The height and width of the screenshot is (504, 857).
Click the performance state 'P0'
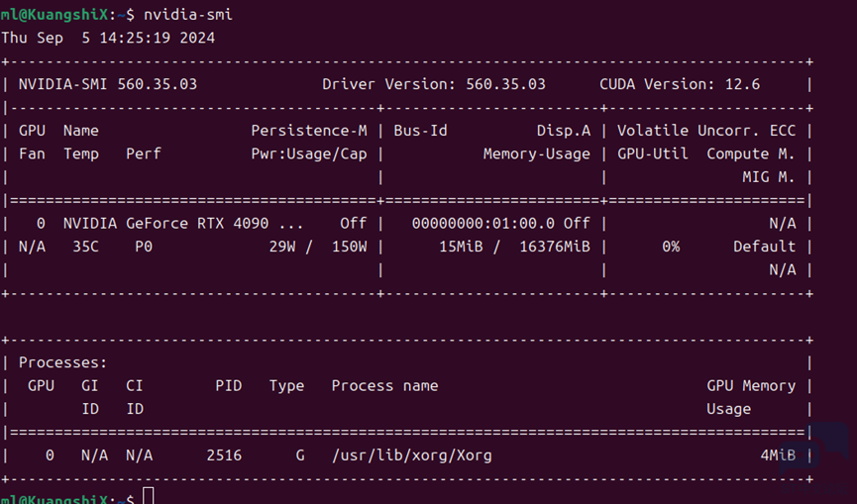pos(144,247)
